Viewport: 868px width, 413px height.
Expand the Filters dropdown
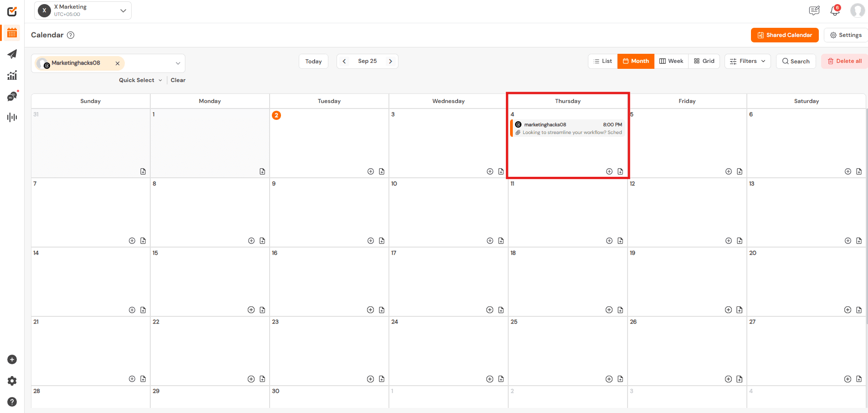point(747,61)
